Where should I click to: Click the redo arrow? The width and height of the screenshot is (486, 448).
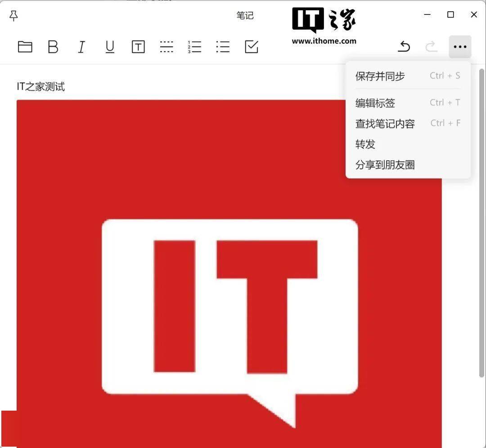click(432, 47)
